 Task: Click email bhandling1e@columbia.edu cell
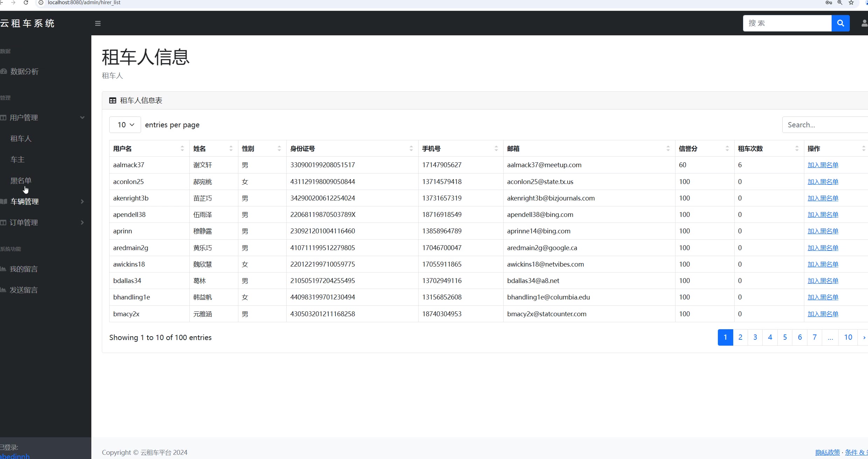point(548,297)
